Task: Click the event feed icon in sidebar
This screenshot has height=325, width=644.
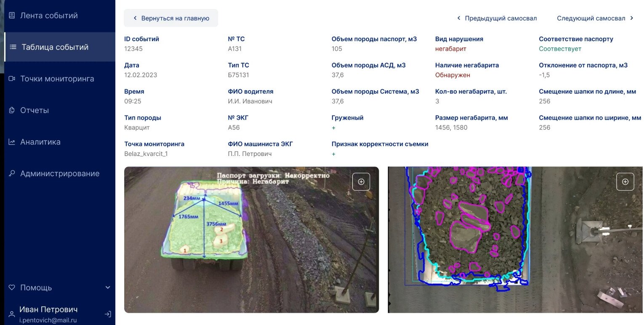Action: (12, 16)
